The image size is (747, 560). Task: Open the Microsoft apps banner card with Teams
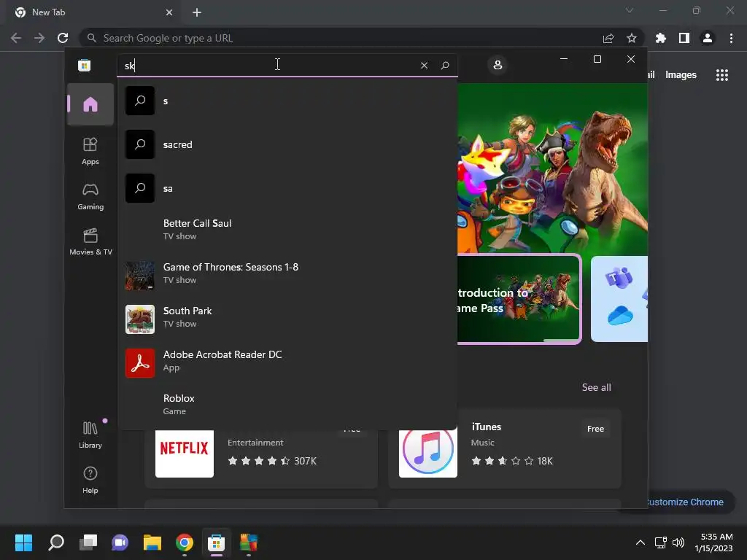pyautogui.click(x=619, y=299)
